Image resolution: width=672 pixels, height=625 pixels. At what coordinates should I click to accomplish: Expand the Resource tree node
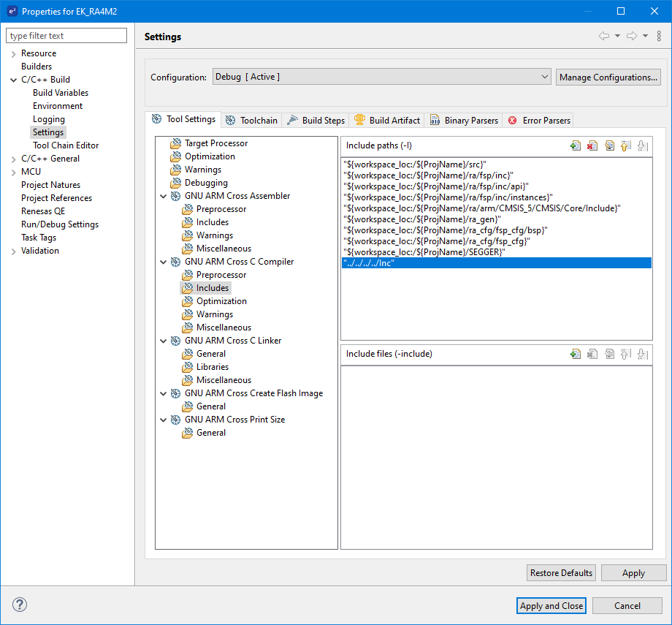tap(13, 53)
